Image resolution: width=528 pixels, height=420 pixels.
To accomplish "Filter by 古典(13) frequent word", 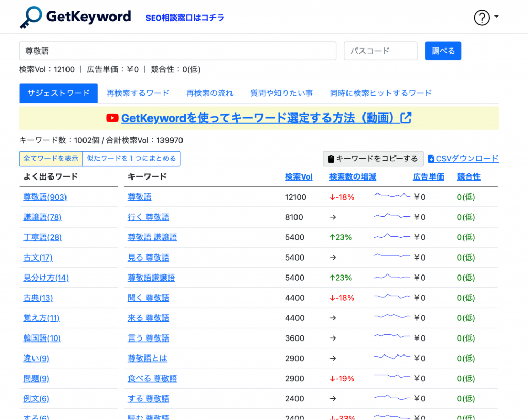I will pyautogui.click(x=38, y=298).
